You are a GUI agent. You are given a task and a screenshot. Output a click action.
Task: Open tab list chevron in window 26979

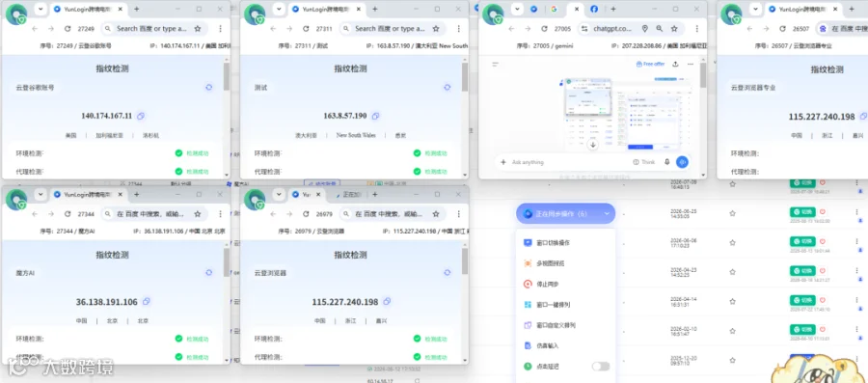(x=279, y=195)
